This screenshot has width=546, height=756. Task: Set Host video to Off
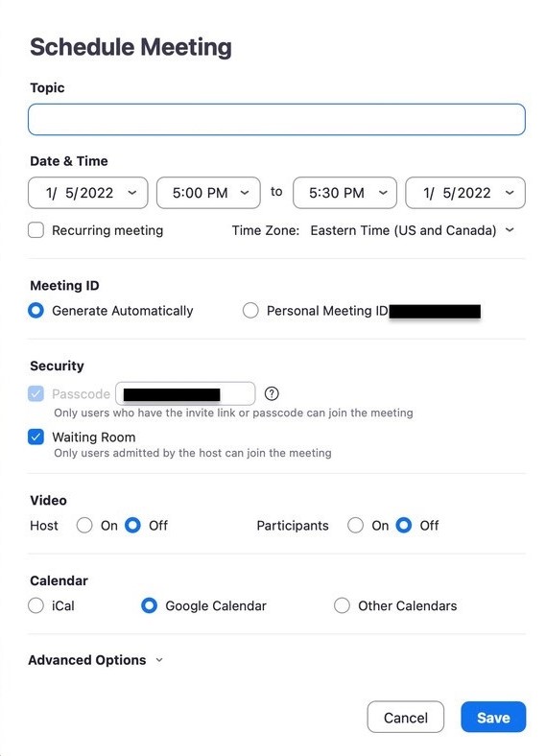[x=132, y=525]
